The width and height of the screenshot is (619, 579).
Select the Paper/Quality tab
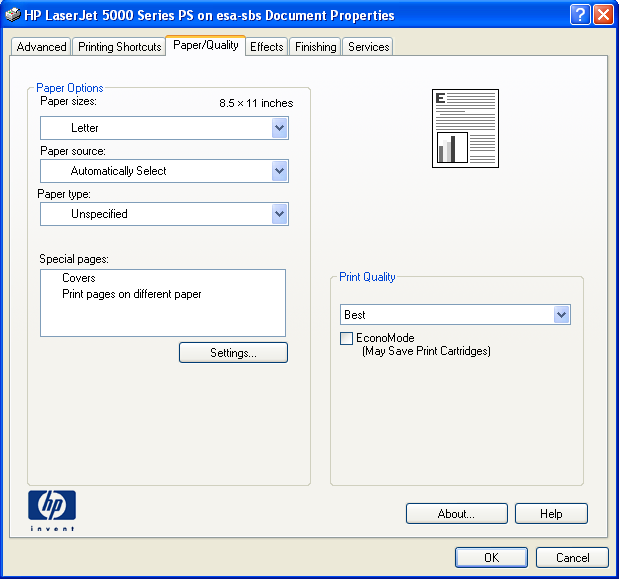click(206, 45)
